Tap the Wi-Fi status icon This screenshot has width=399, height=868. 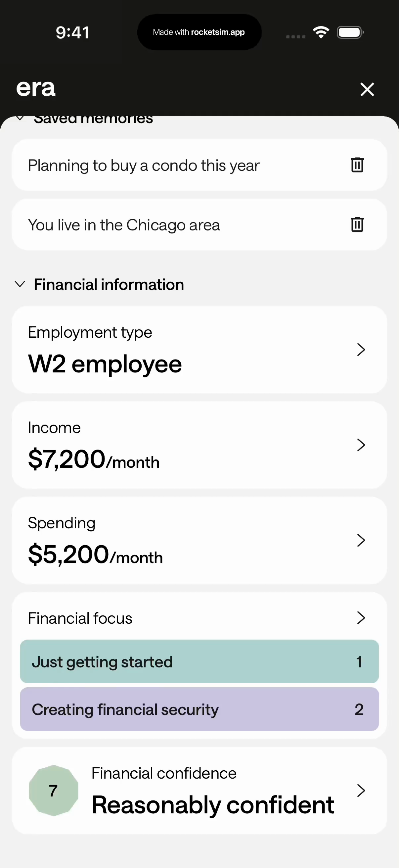321,32
